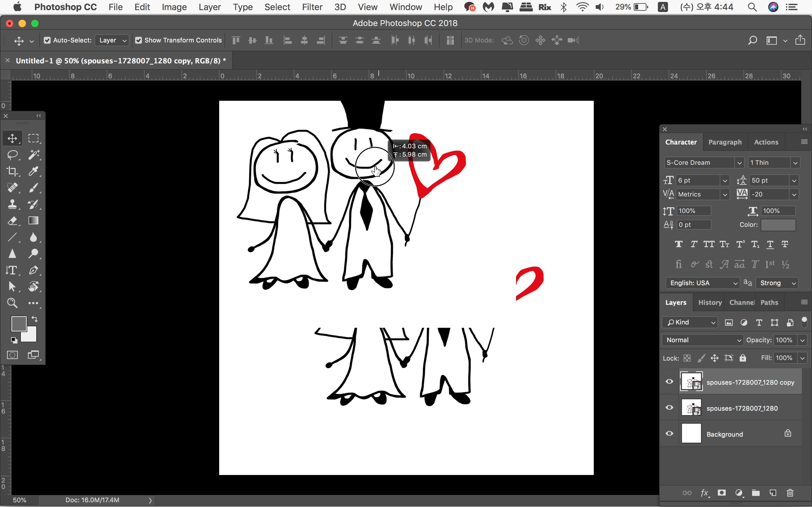The image size is (812, 507).
Task: Expand the S-Core Dream font dropdown
Action: (x=739, y=163)
